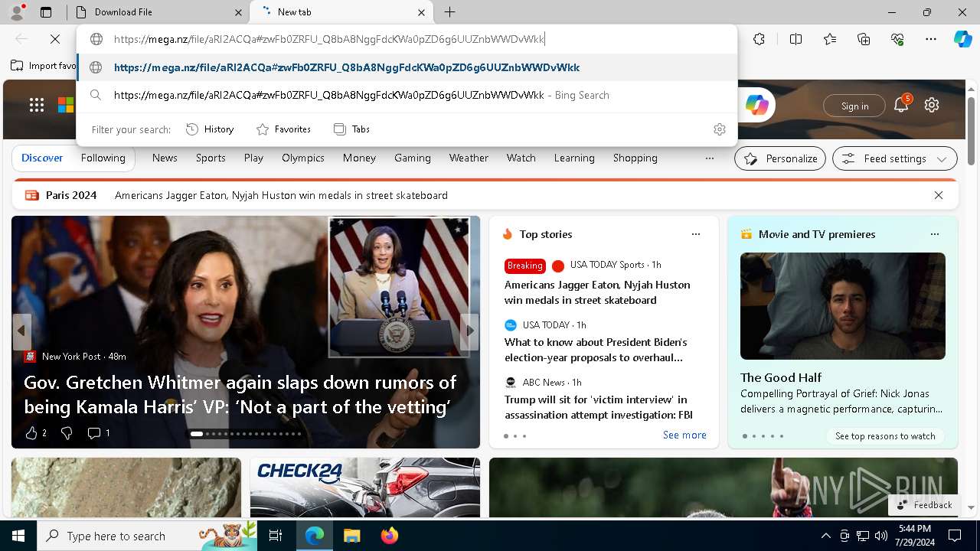
Task: Click the browser profile avatar icon
Action: tap(17, 12)
